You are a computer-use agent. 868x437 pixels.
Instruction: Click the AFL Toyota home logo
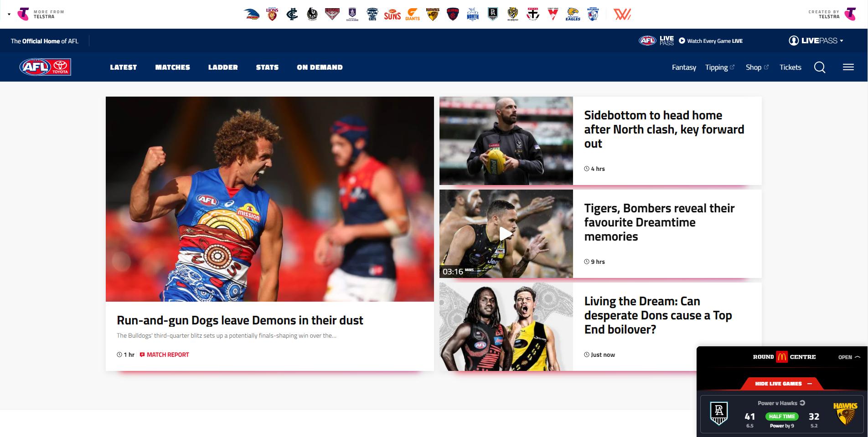click(45, 67)
